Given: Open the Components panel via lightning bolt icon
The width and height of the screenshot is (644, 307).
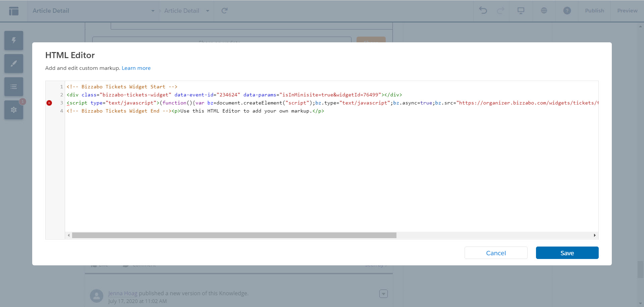Looking at the screenshot, I should point(13,40).
